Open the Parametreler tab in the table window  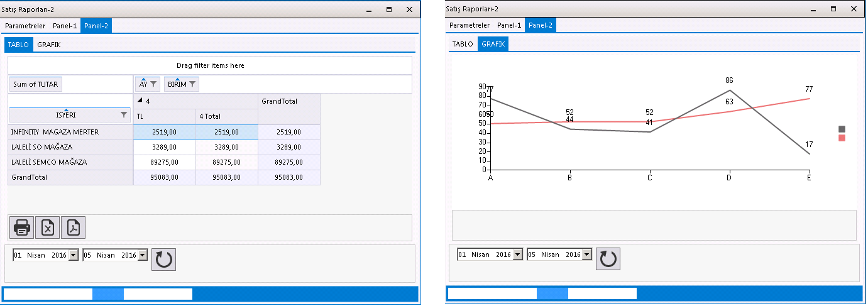coord(25,26)
